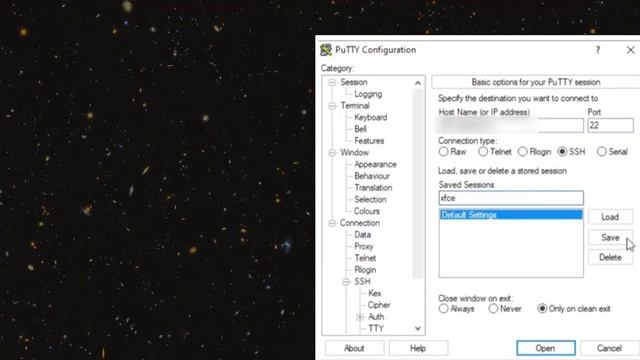The width and height of the screenshot is (640, 360).
Task: Click the Save button
Action: click(610, 238)
